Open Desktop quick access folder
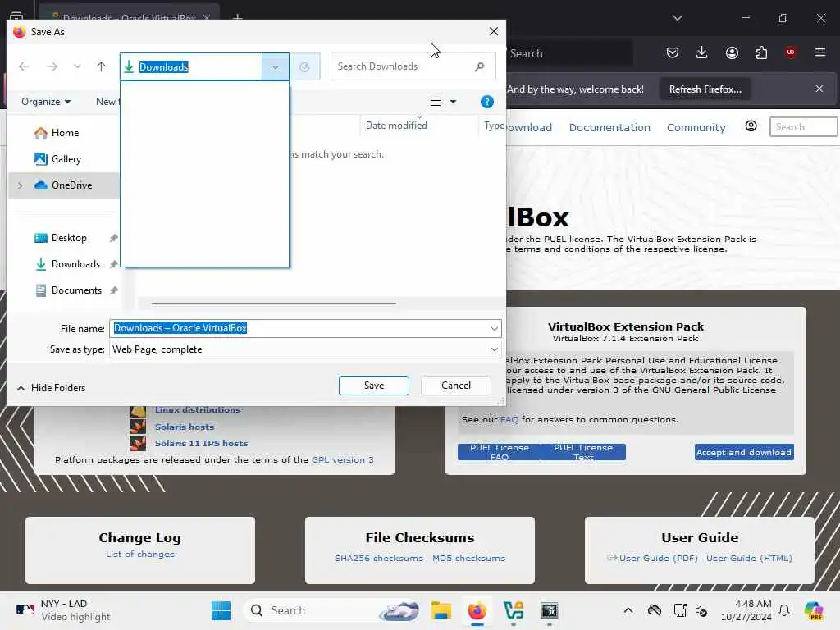 click(69, 238)
